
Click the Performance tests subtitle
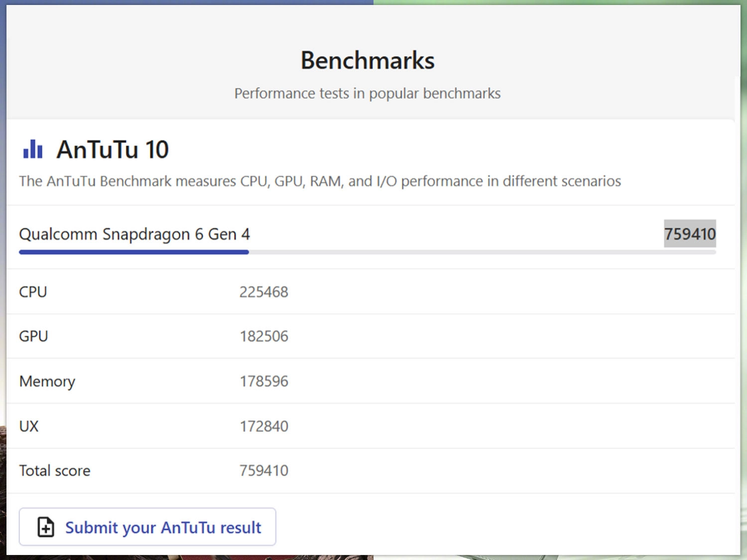[368, 94]
